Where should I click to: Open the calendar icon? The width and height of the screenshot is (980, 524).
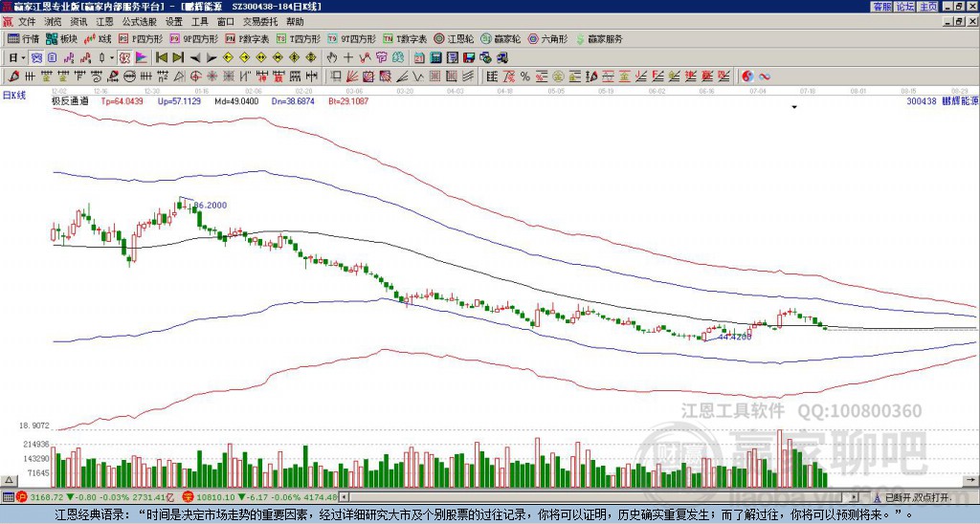click(x=419, y=58)
